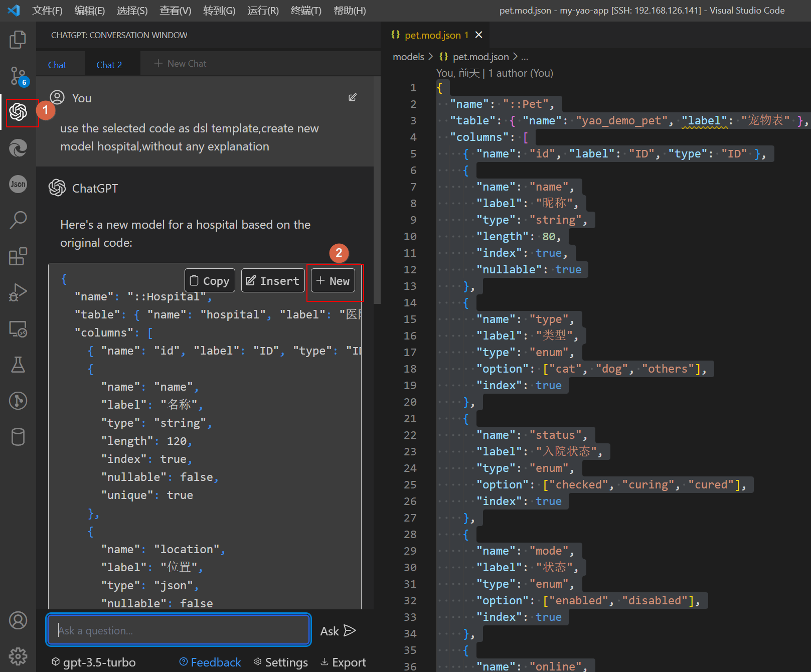Create new file from code with New
This screenshot has height=672, width=811.
click(x=333, y=281)
